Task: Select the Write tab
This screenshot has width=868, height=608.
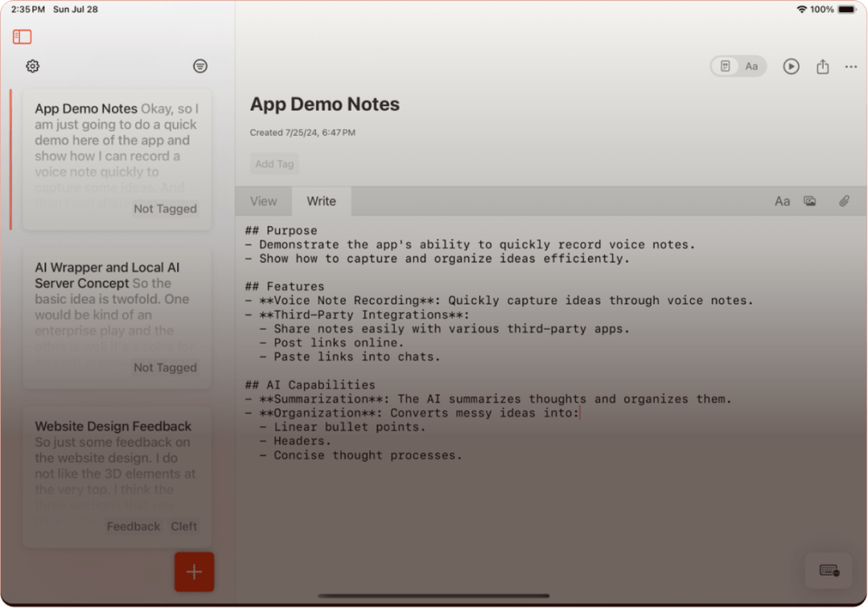Action: click(x=321, y=201)
